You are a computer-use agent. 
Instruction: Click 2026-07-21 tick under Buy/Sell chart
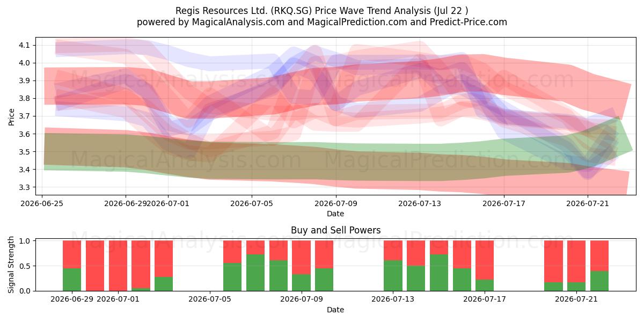(x=576, y=299)
